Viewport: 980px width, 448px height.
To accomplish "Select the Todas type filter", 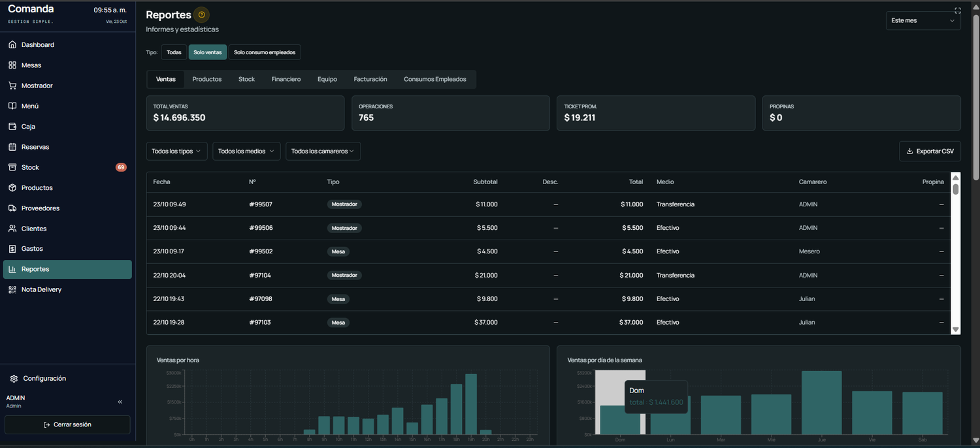I will pyautogui.click(x=174, y=52).
